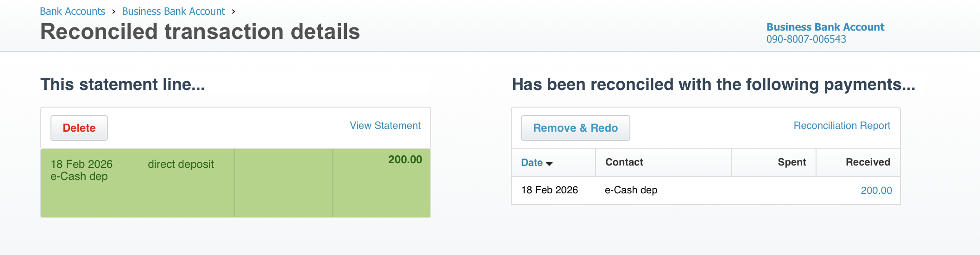Image resolution: width=980 pixels, height=255 pixels.
Task: Select the e-Cash dep contact cell
Action: coord(631,190)
